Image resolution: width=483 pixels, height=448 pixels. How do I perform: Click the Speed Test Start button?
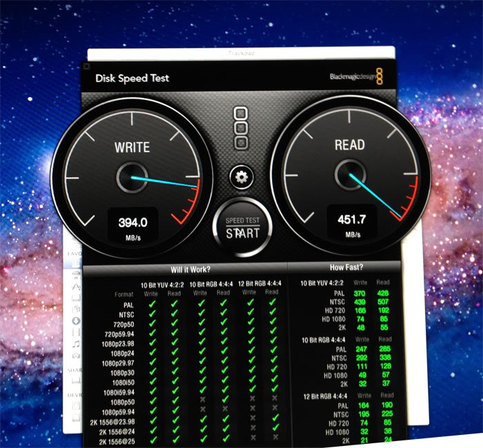tap(242, 227)
